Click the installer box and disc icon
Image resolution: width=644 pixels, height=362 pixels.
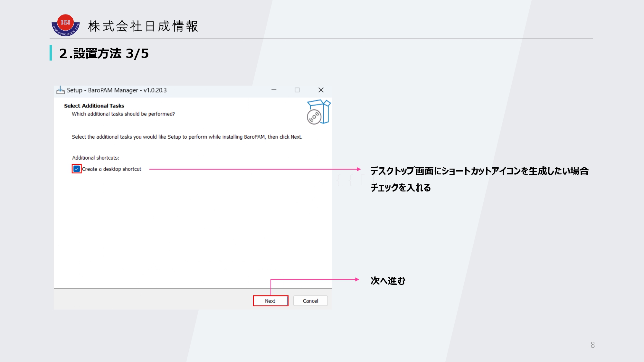319,112
